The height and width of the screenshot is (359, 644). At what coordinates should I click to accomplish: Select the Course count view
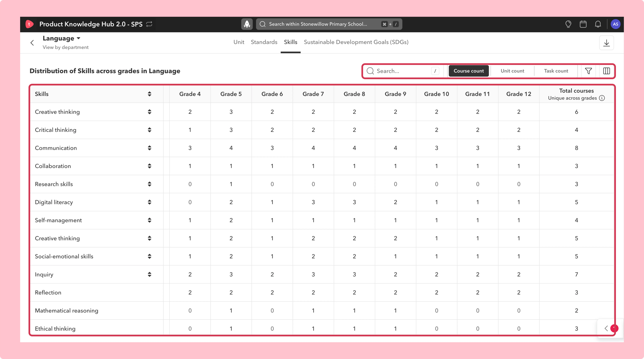469,71
